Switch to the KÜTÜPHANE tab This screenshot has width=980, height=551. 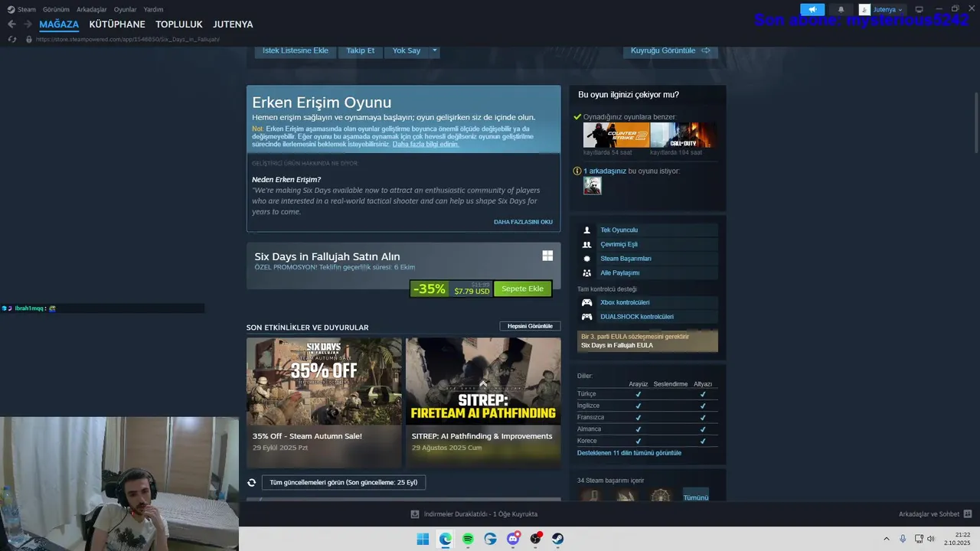coord(117,24)
